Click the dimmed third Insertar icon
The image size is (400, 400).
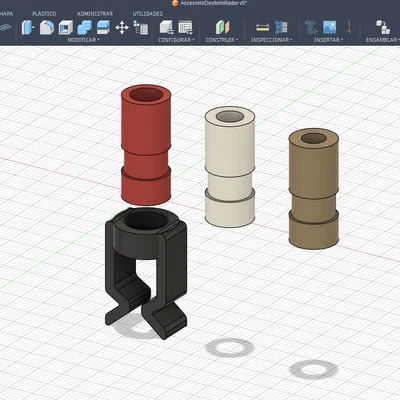point(349,27)
